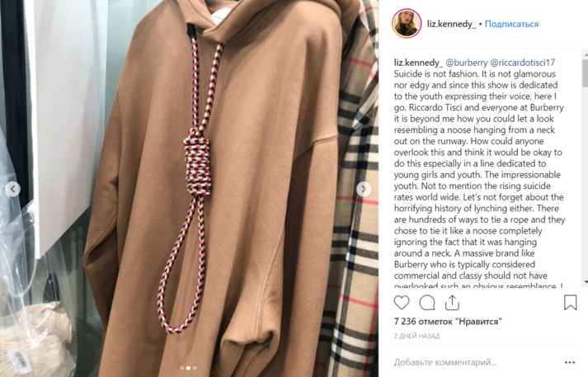
Task: Open comments via the speech bubble icon
Action: coord(426,303)
